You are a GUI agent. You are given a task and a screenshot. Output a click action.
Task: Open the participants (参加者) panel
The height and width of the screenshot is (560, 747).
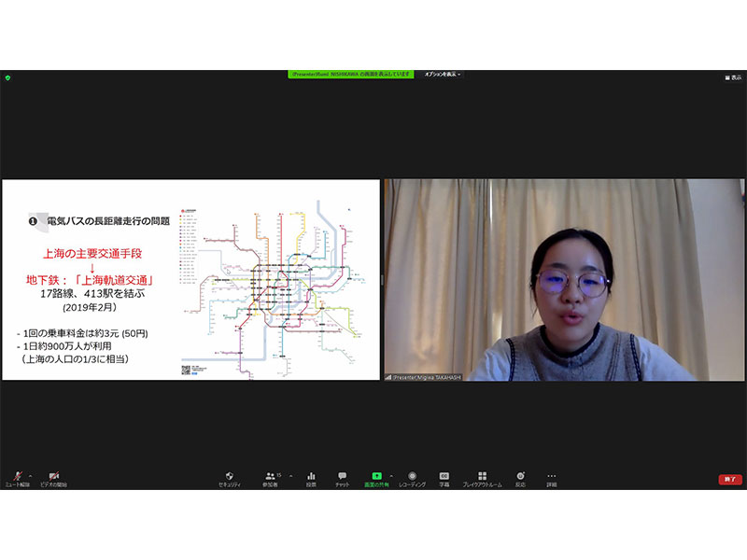pyautogui.click(x=271, y=477)
